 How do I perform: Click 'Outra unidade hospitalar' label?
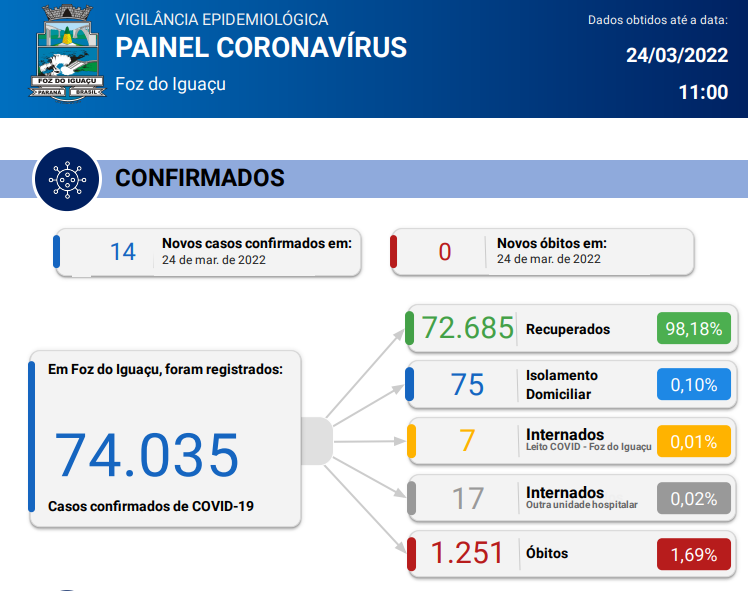pyautogui.click(x=582, y=505)
